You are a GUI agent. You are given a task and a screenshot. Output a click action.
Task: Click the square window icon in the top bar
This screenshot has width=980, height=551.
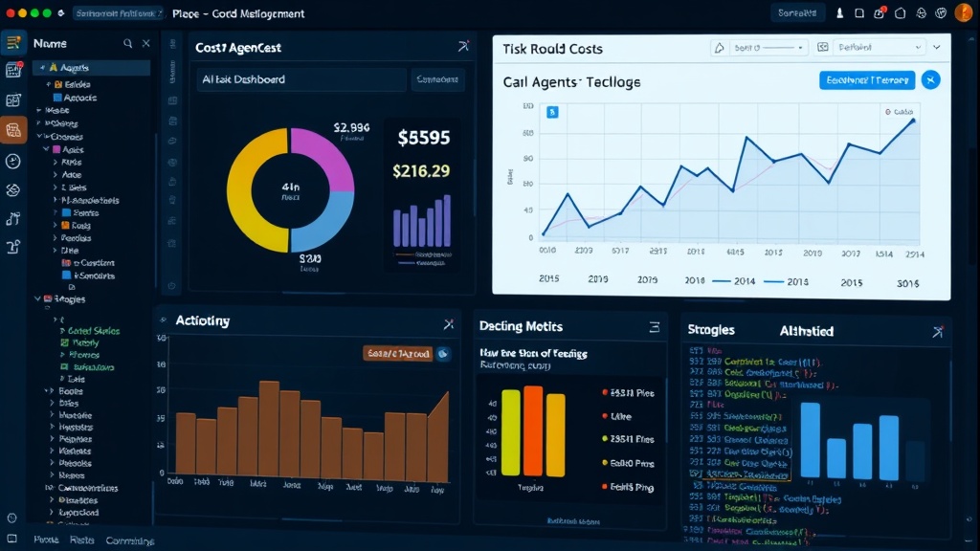[x=859, y=13]
